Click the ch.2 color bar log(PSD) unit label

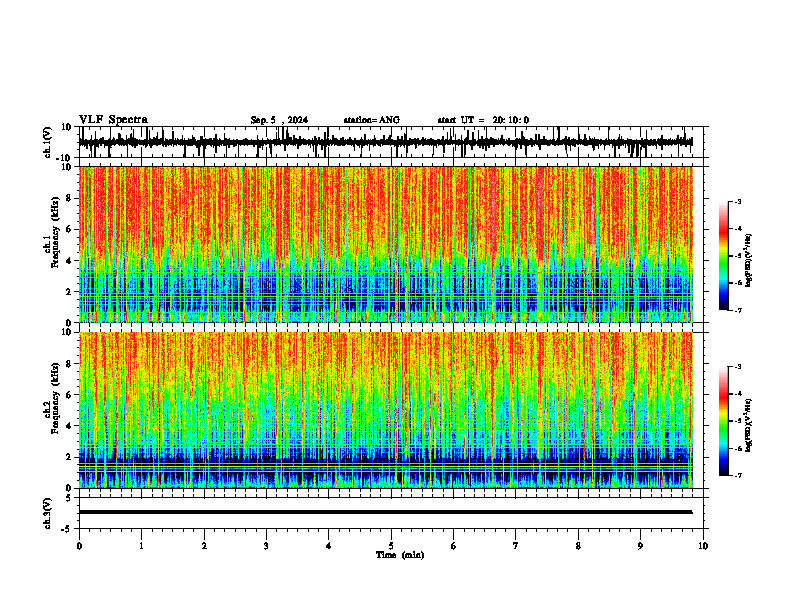click(x=750, y=425)
